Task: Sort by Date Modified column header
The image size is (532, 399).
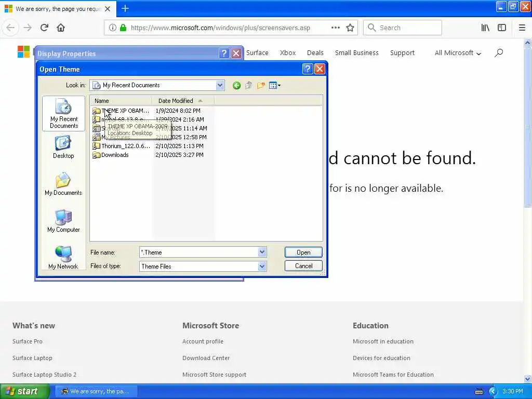Action: point(183,101)
